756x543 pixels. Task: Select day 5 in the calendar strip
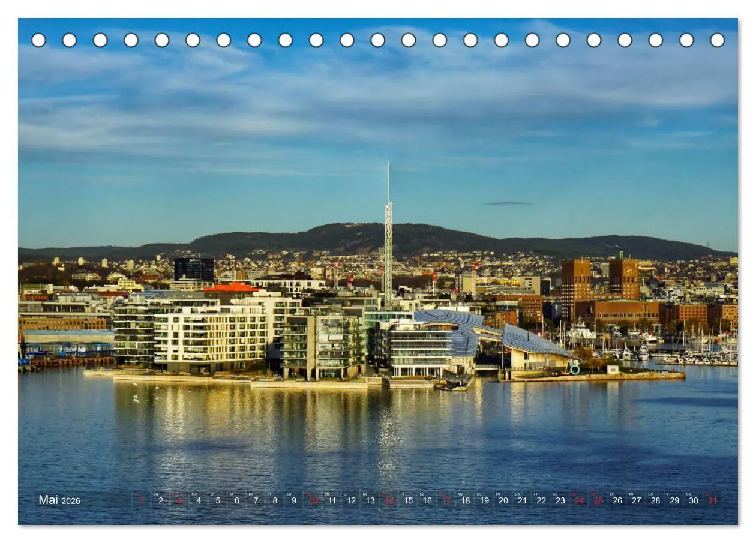(218, 500)
